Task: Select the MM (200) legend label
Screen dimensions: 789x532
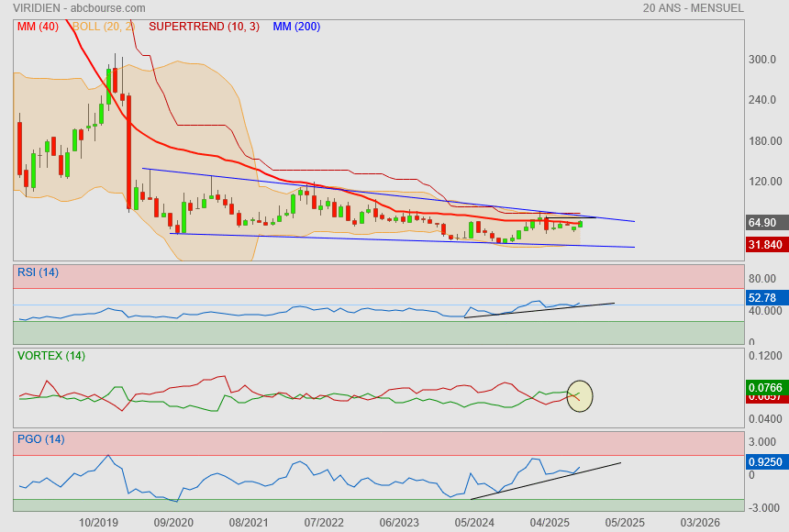Action: (x=296, y=27)
